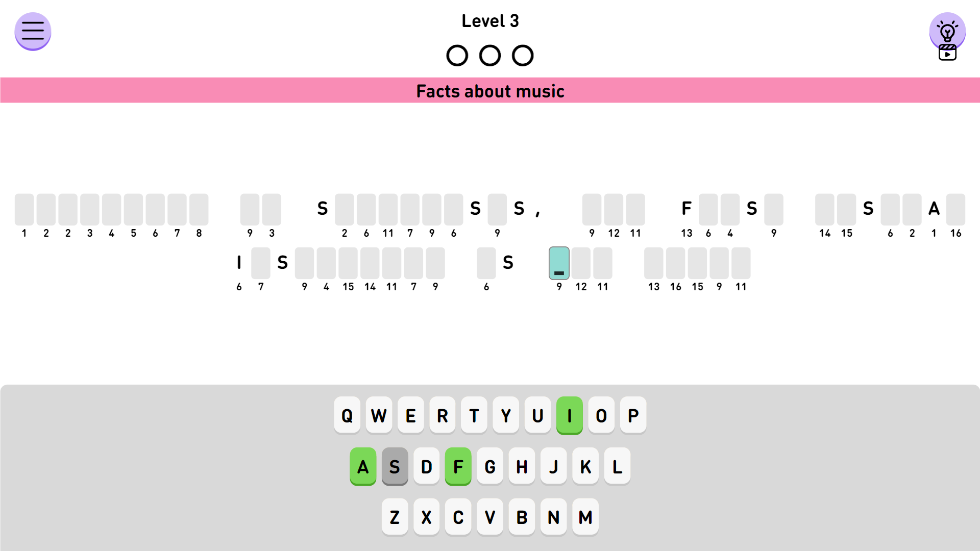Screen dimensions: 980x551
Task: Select the second-row slot numbered 14
Action: coord(370,263)
